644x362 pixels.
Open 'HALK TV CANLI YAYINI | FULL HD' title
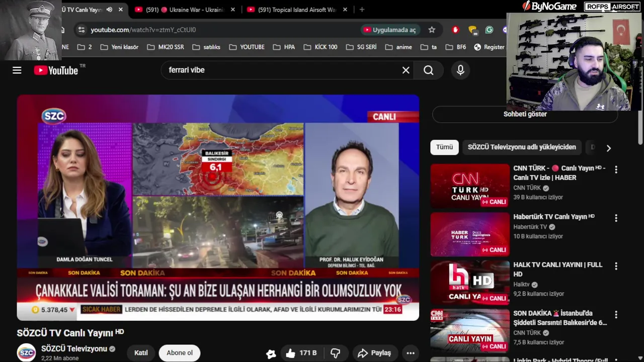pos(557,269)
